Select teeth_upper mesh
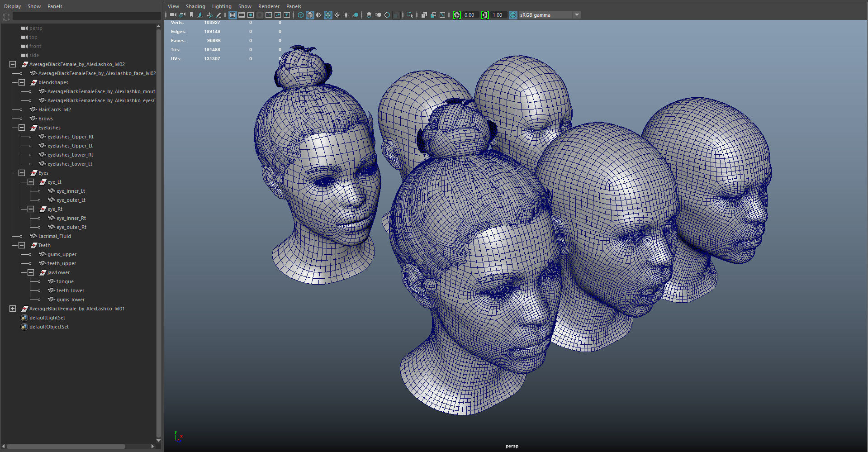868x452 pixels. [62, 263]
